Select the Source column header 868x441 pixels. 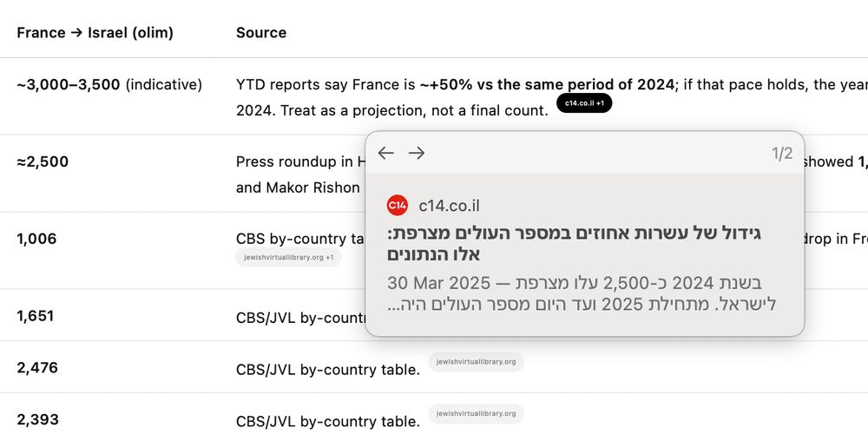261,33
